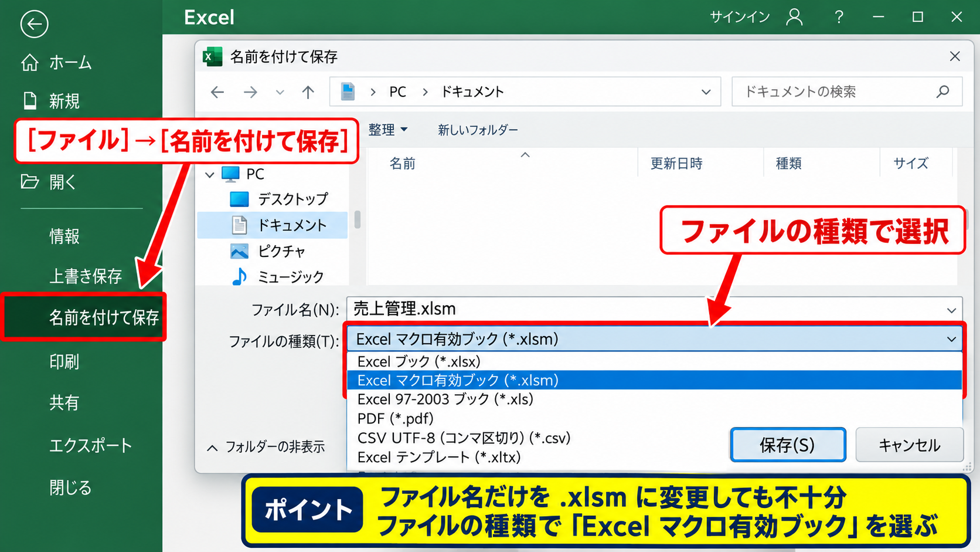Go back in the save dialog navigation
The image size is (980, 552).
[217, 92]
